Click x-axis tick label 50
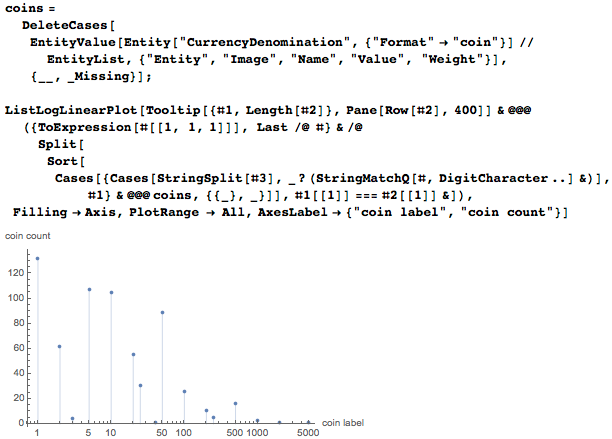Image resolution: width=612 pixels, height=439 pixels. (162, 433)
